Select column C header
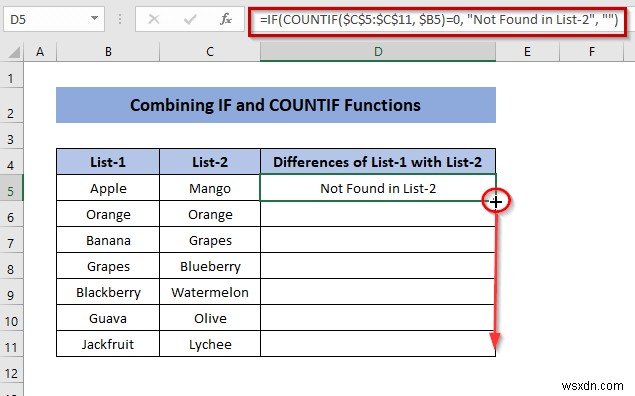This screenshot has height=396, width=635. coord(210,51)
